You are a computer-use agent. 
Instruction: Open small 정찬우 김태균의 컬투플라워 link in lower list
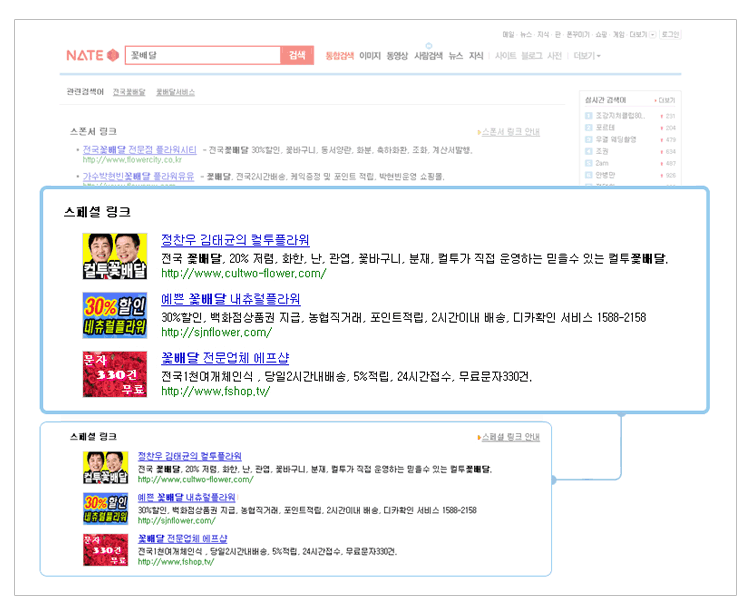click(x=190, y=456)
